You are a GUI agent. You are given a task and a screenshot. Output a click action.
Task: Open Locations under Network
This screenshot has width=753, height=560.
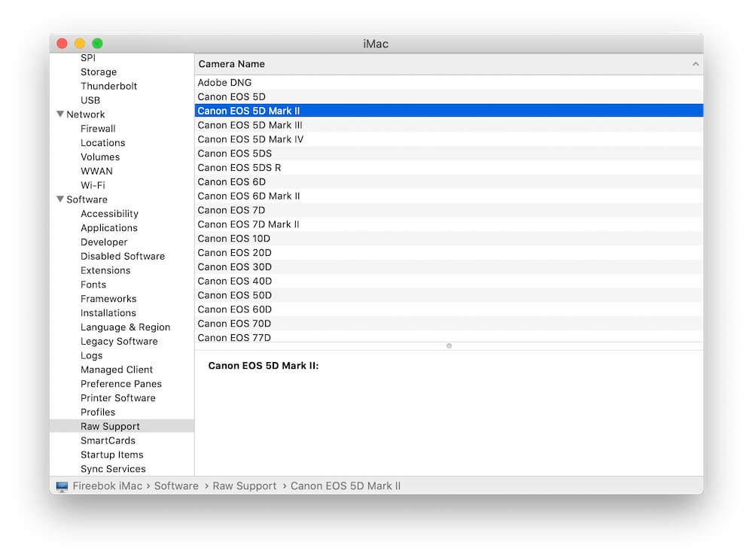pyautogui.click(x=102, y=142)
